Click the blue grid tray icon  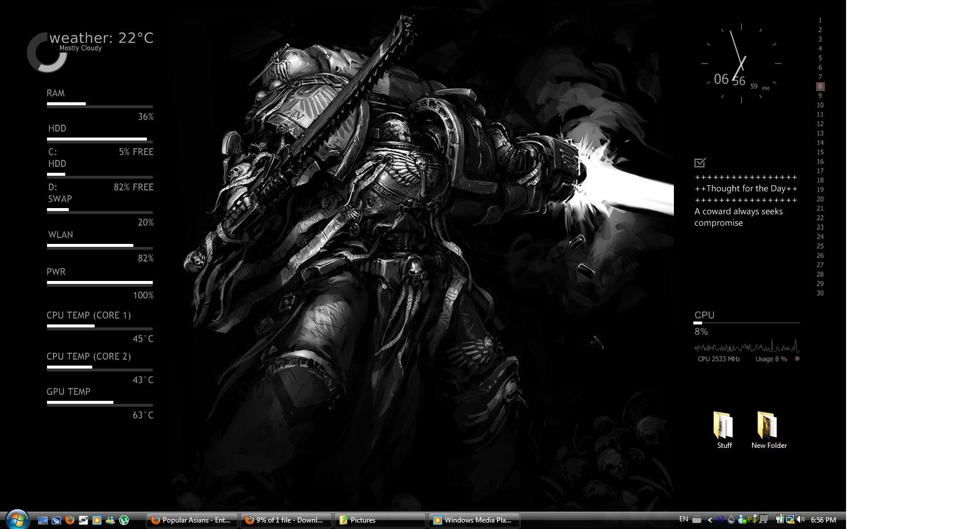coord(721,520)
